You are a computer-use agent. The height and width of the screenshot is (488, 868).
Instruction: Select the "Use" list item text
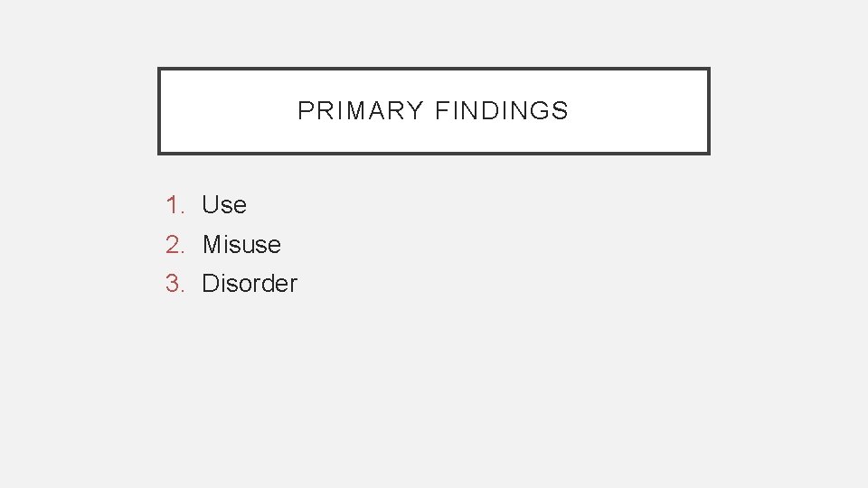[224, 205]
